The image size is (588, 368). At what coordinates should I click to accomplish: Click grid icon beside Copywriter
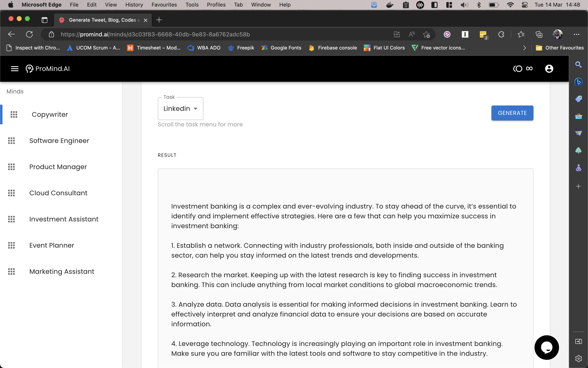14,114
